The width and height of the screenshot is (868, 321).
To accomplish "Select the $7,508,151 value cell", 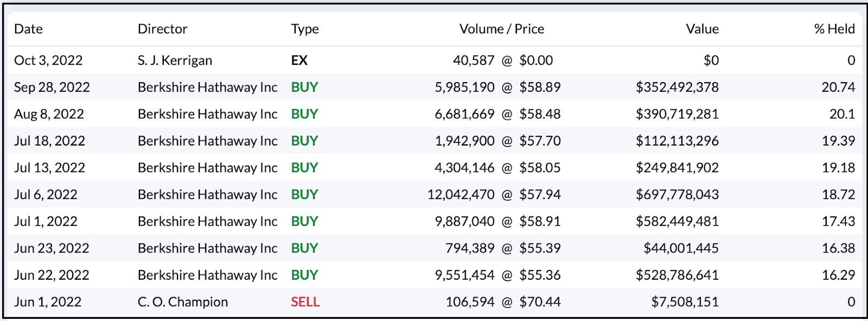I will point(685,302).
